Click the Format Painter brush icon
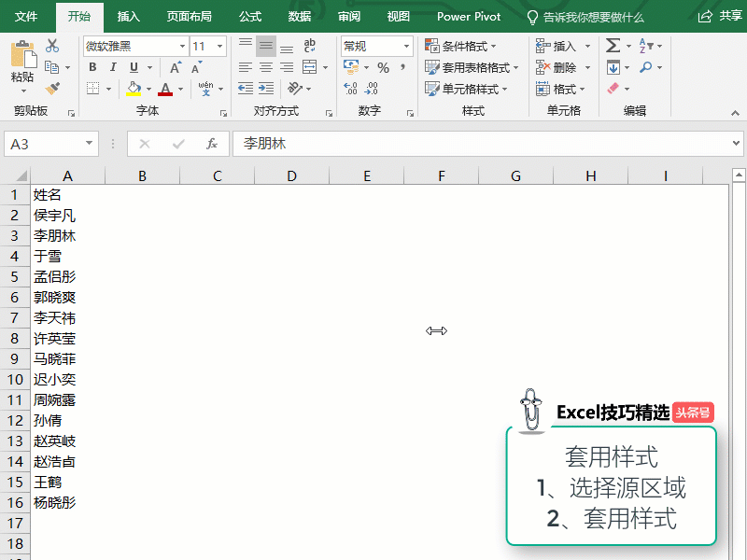Image resolution: width=747 pixels, height=560 pixels. pos(52,88)
